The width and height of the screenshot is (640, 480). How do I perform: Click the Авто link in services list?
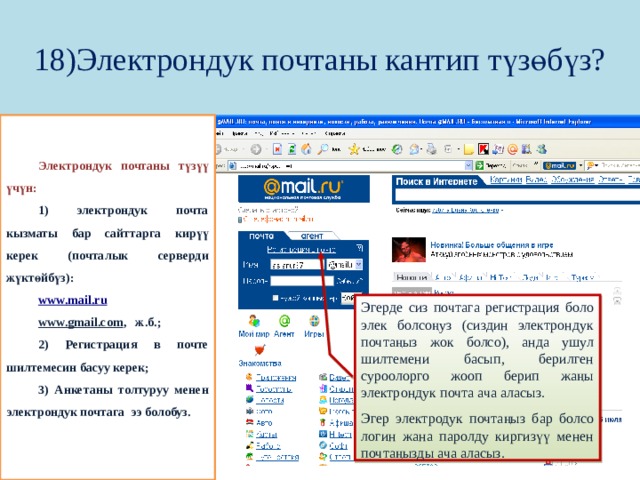coord(264,422)
